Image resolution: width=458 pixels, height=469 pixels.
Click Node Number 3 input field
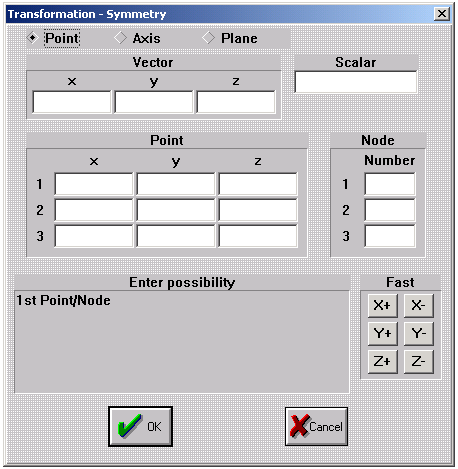pyautogui.click(x=390, y=236)
